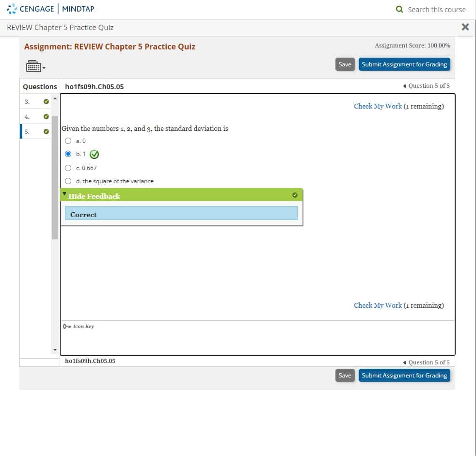Click the green checkmark beside question 4
Screen dimensions: 476x456
[46, 116]
